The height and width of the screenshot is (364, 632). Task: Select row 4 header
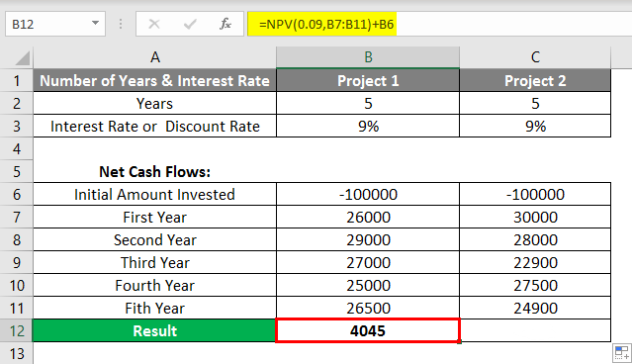pyautogui.click(x=17, y=149)
